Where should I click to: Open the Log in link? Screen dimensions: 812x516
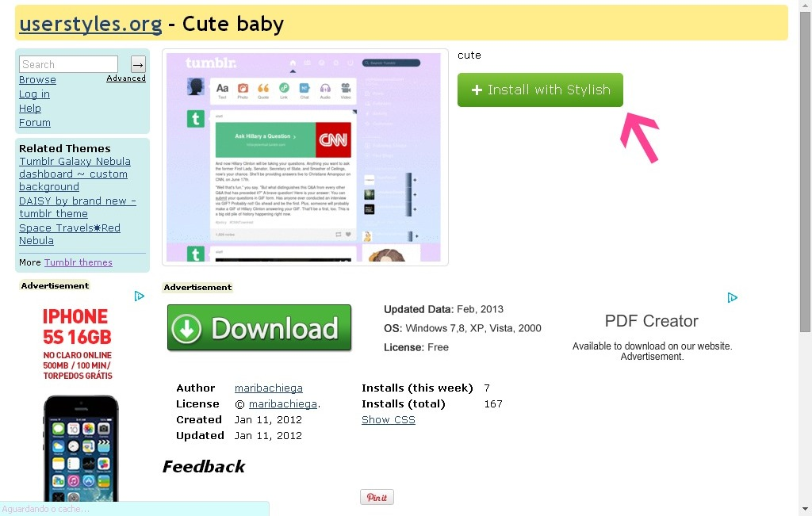click(x=34, y=94)
